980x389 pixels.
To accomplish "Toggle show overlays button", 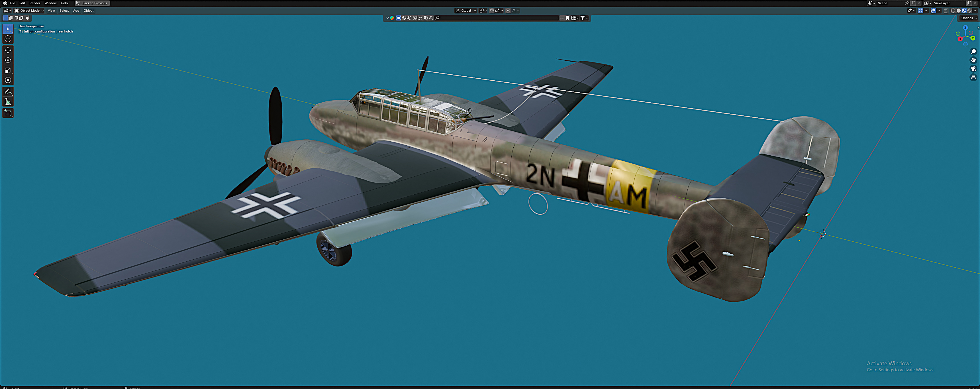I will [933, 11].
